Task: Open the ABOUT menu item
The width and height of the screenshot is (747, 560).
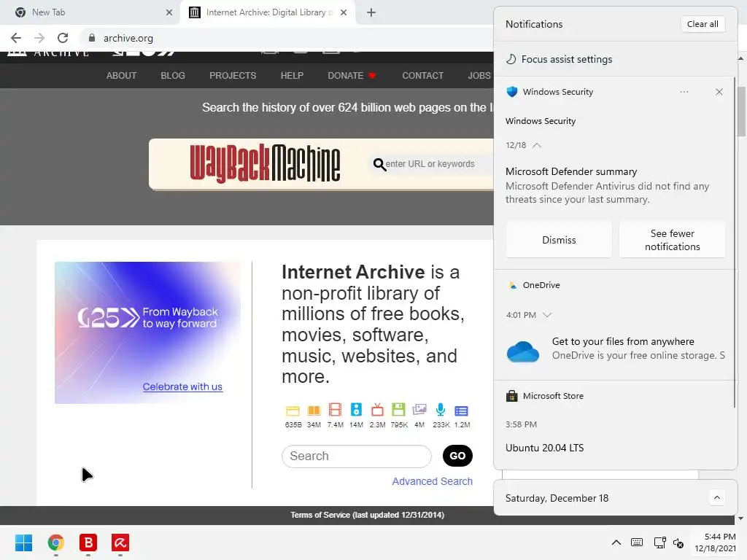Action: [121, 76]
